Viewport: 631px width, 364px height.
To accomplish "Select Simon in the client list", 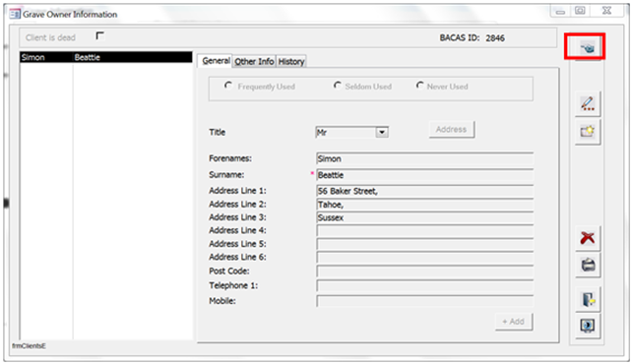I will pos(33,57).
